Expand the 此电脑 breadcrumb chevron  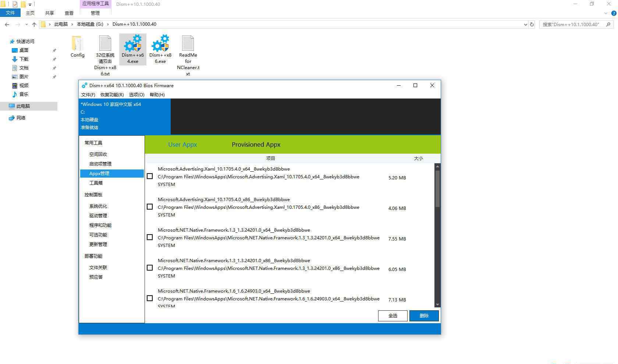(x=72, y=24)
